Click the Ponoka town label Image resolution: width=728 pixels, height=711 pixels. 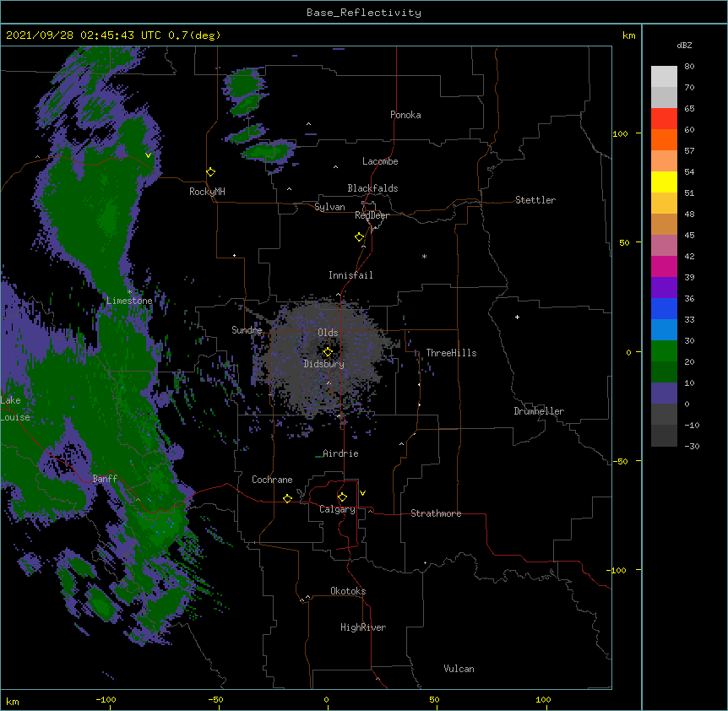coord(405,115)
